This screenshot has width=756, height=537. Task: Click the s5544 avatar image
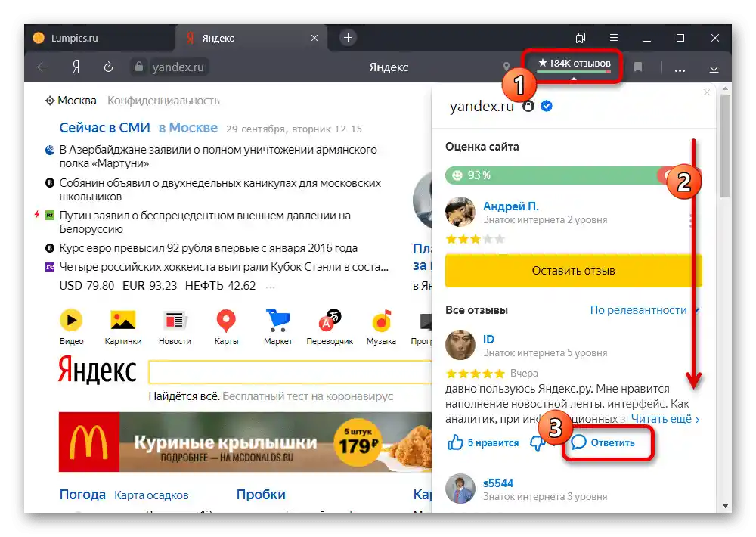tap(460, 489)
